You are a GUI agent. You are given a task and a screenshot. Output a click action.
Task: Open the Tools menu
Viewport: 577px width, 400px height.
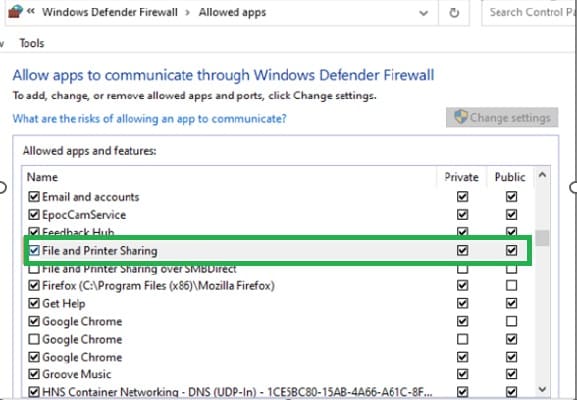coord(32,43)
